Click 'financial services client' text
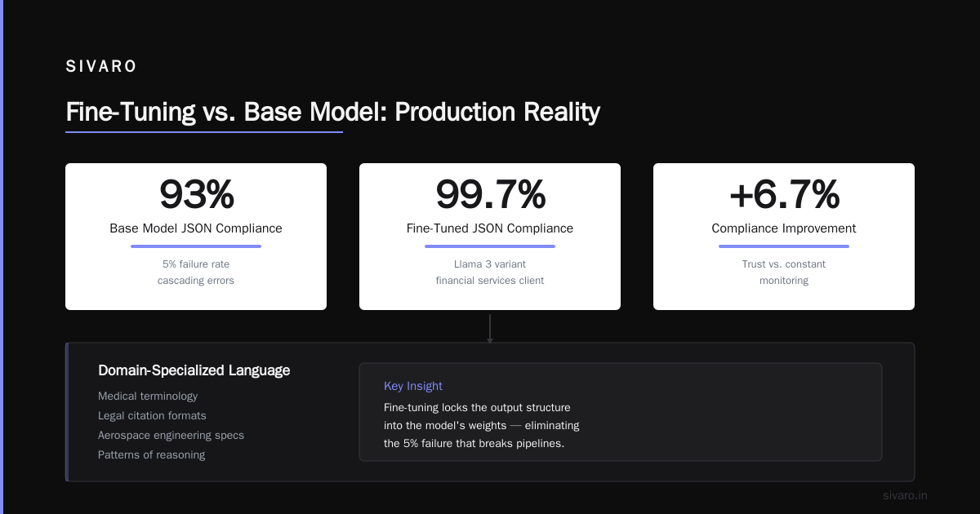The width and height of the screenshot is (980, 514). click(x=490, y=281)
